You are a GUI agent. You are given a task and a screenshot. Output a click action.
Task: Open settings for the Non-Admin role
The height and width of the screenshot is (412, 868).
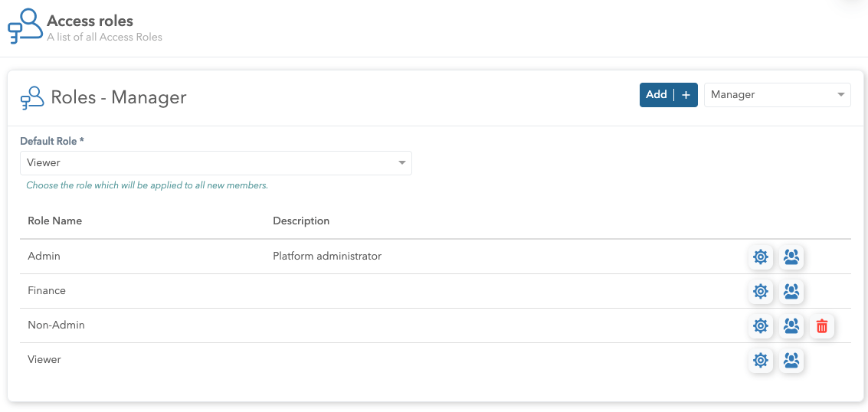tap(760, 326)
